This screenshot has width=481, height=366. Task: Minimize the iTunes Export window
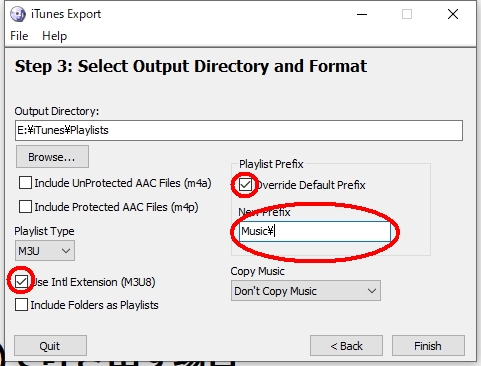coord(362,14)
